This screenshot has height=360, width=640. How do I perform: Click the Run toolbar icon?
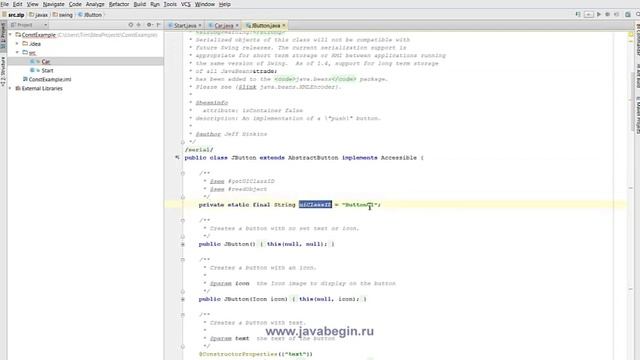pyautogui.click(x=599, y=14)
